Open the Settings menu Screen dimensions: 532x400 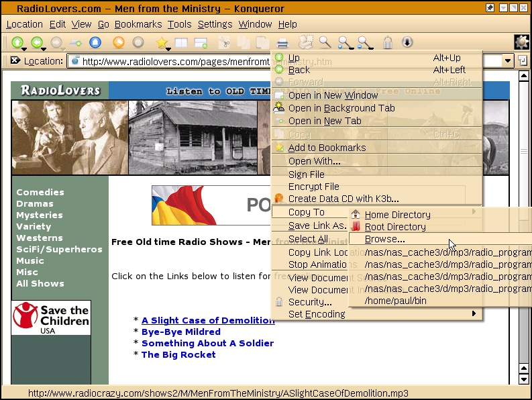(215, 24)
